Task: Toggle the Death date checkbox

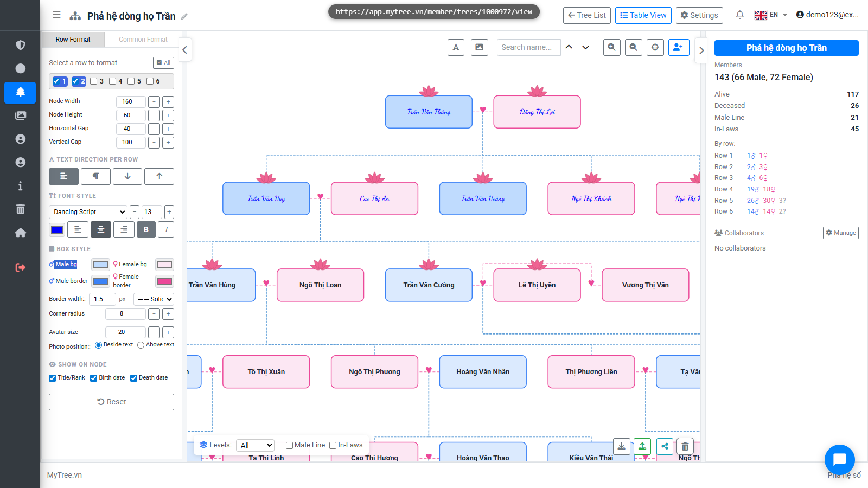Action: pos(133,378)
